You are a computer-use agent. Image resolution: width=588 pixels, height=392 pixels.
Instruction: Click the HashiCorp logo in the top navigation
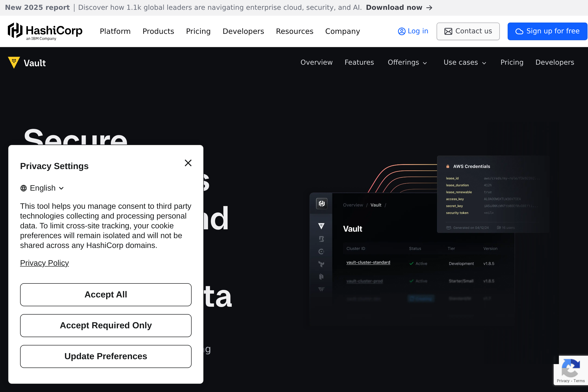(45, 31)
